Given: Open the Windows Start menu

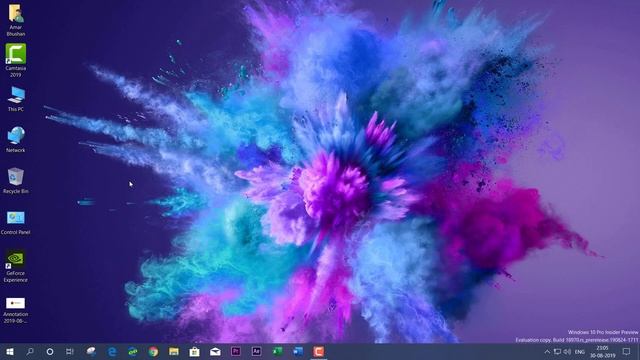Looking at the screenshot, I should pyautogui.click(x=10, y=351).
